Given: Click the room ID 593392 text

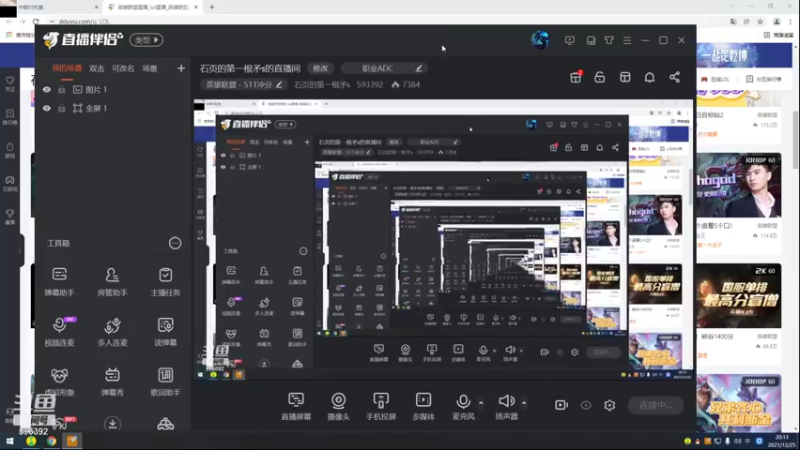Looking at the screenshot, I should point(369,85).
